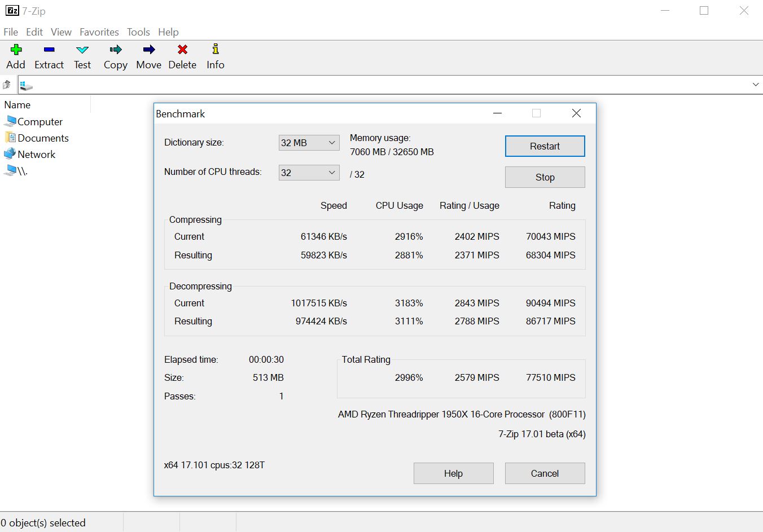Cancel the Benchmark dialog
Image resolution: width=763 pixels, height=532 pixels.
(545, 473)
